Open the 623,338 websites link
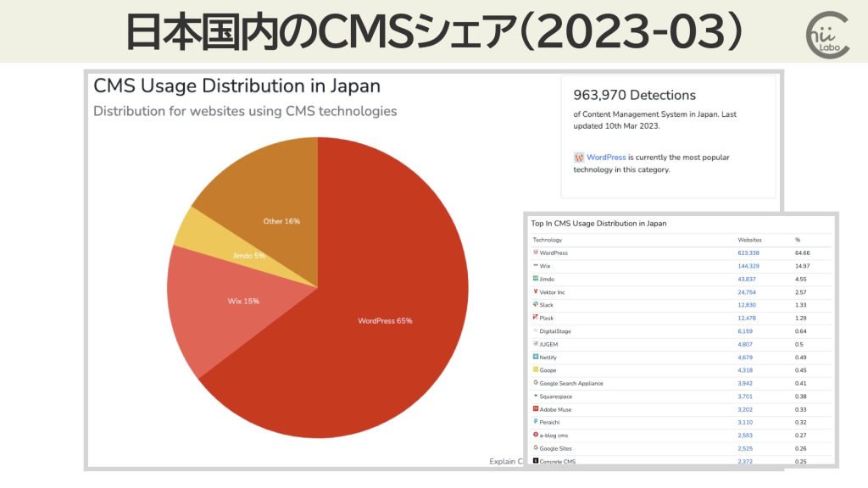The width and height of the screenshot is (868, 488). [748, 252]
